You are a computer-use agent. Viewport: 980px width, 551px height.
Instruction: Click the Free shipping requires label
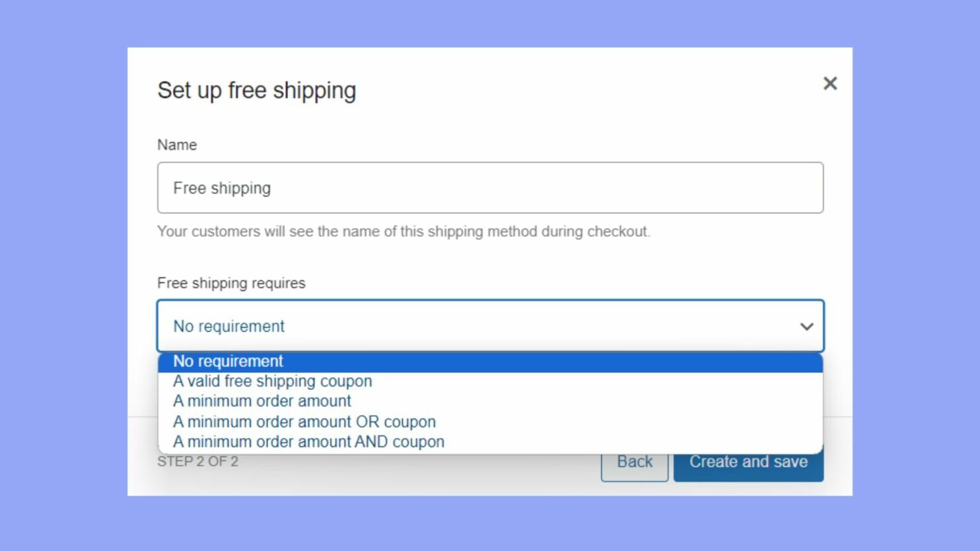click(x=230, y=282)
